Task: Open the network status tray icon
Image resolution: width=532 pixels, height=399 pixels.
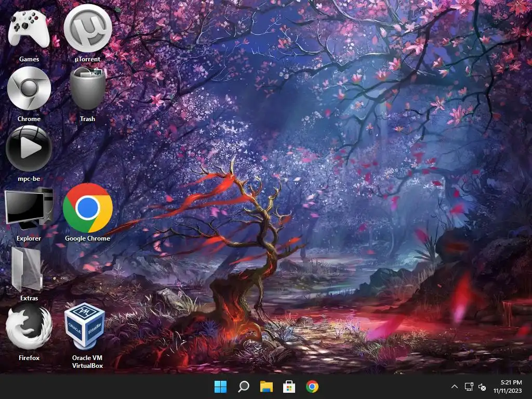Action: coord(469,387)
